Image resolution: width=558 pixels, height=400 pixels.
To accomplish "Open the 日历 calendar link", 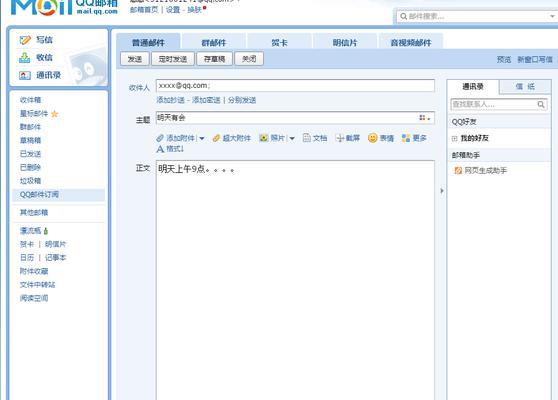I will pos(27,258).
